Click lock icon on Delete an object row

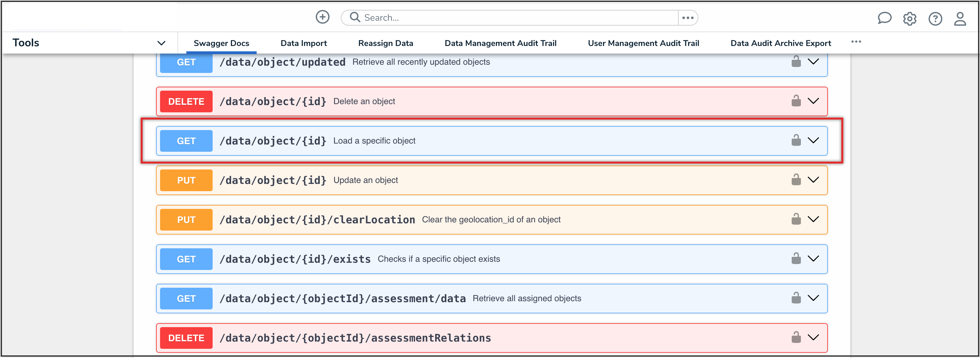tap(796, 101)
